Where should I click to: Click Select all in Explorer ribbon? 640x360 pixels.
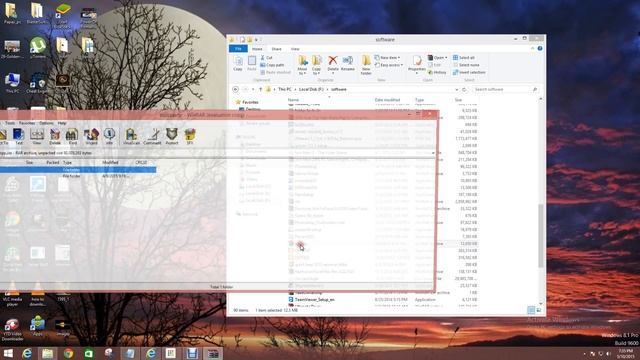point(464,58)
